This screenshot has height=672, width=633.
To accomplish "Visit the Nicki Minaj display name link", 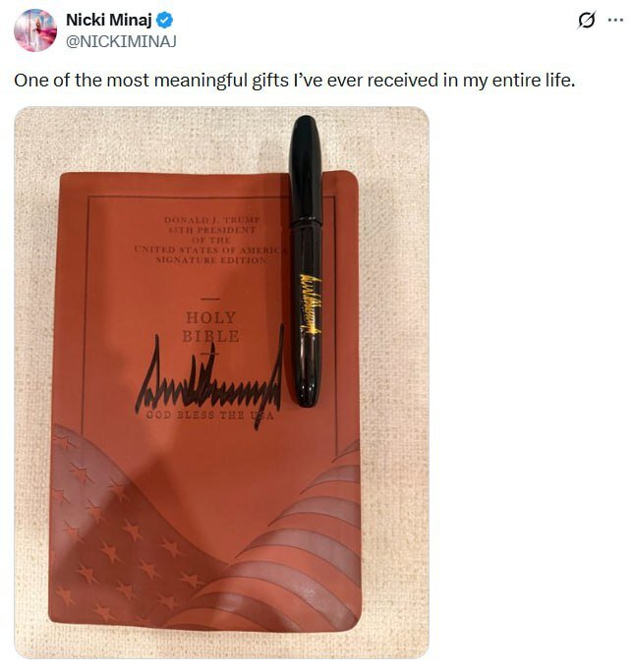I will [x=109, y=20].
